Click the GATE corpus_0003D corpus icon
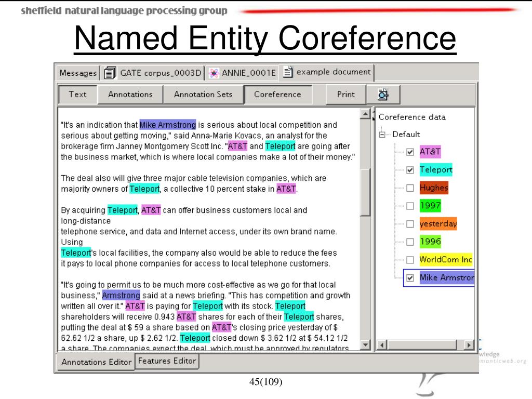Viewport: 532px width, 399px height. (x=110, y=73)
